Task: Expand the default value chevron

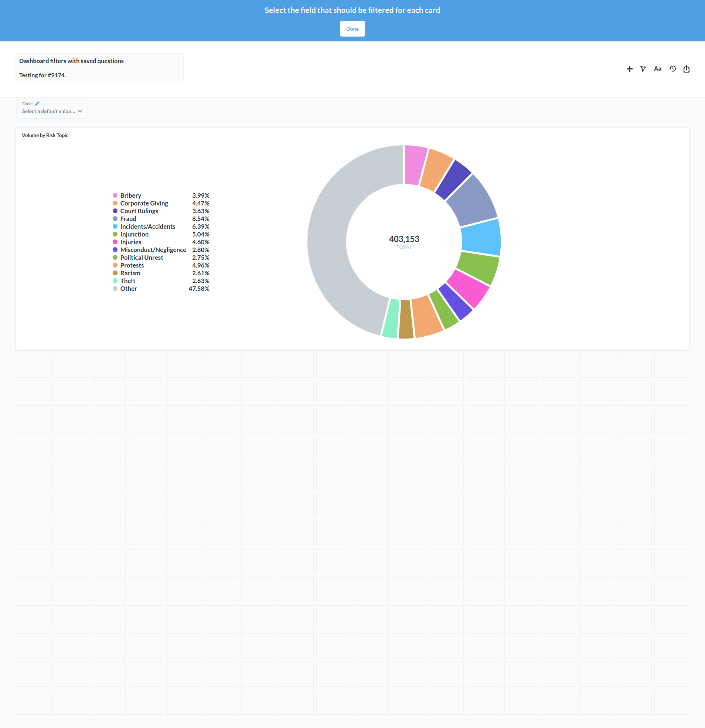Action: 80,111
